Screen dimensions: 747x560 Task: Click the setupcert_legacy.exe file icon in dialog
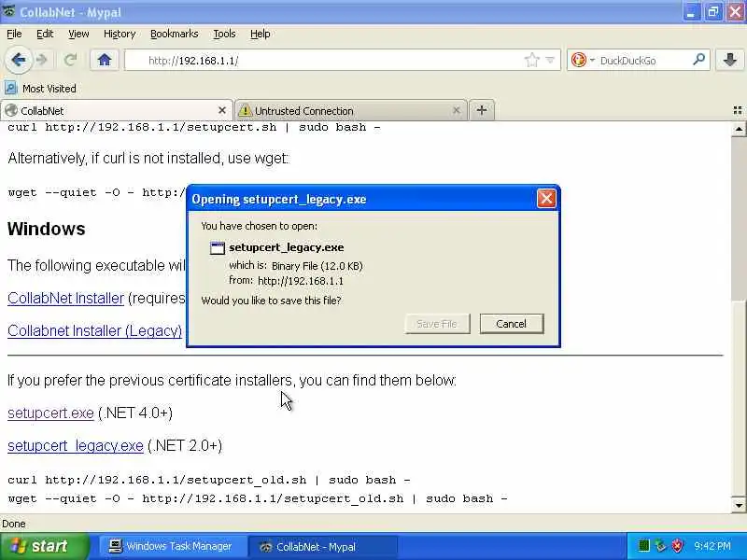point(218,247)
